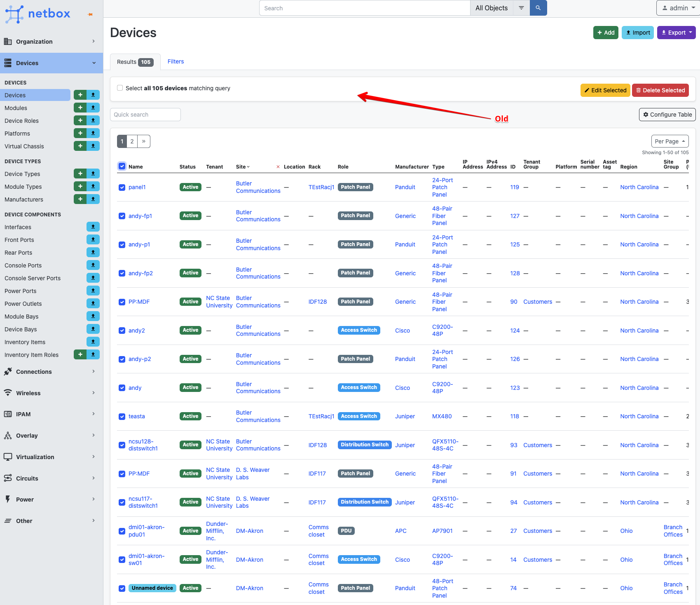This screenshot has height=605, width=700.
Task: Click the Add button
Action: tap(606, 33)
